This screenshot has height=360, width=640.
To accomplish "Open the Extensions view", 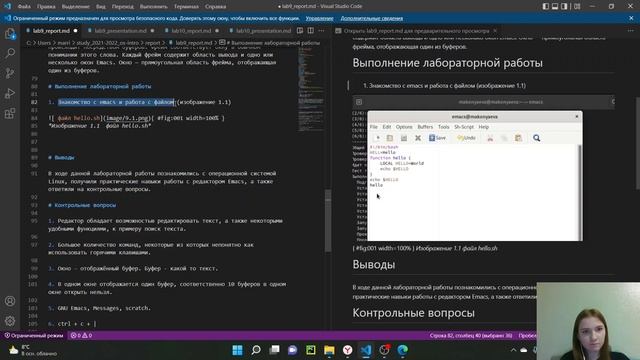I will click(10, 113).
